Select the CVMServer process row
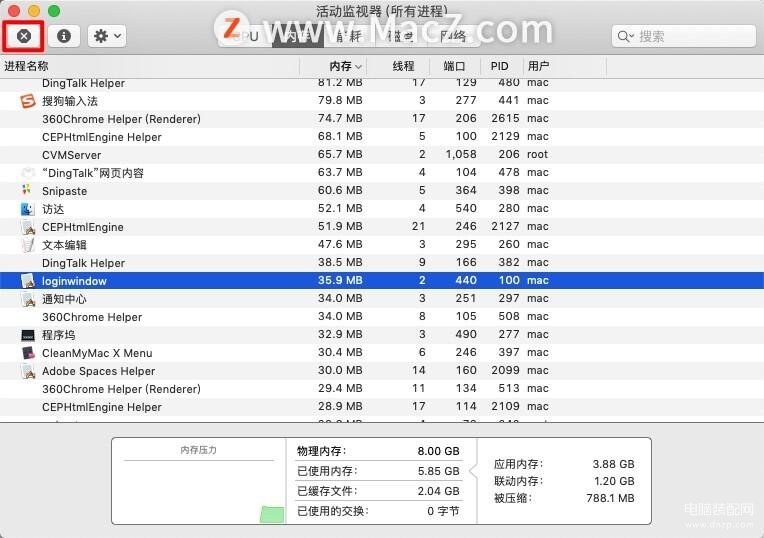 pyautogui.click(x=150, y=155)
